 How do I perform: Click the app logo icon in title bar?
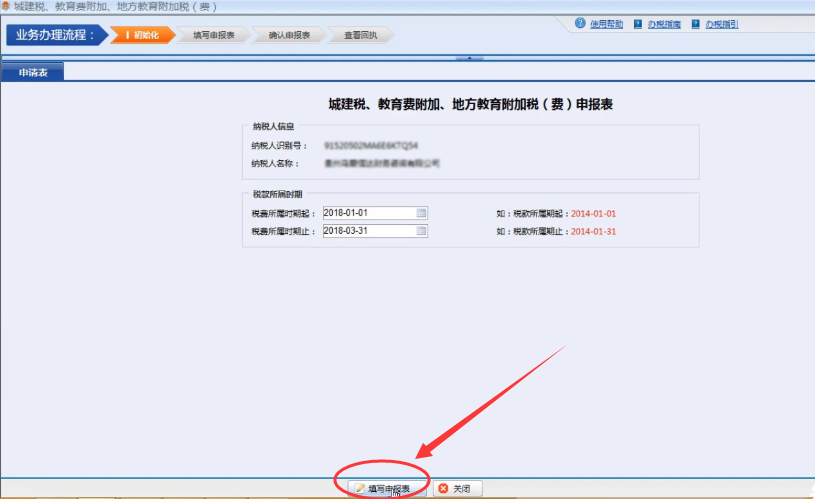pyautogui.click(x=6, y=7)
